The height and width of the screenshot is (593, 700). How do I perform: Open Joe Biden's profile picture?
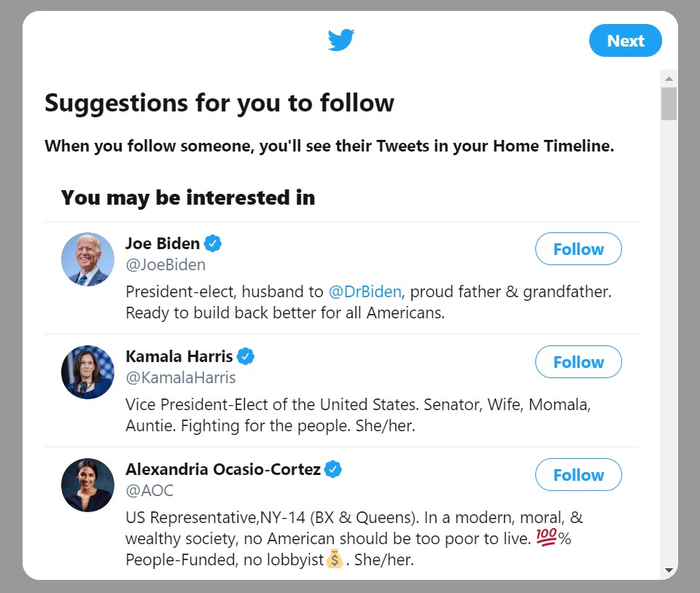(87, 259)
